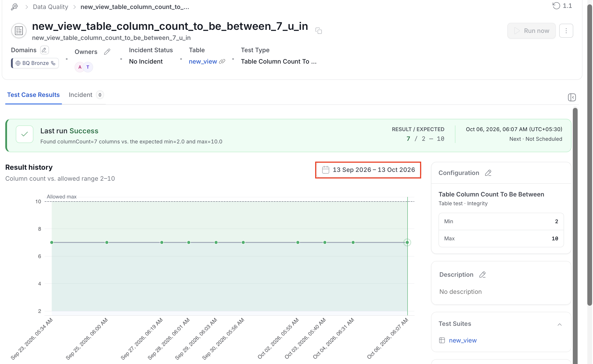Open the Data Quality breadcrumb link

(x=50, y=7)
